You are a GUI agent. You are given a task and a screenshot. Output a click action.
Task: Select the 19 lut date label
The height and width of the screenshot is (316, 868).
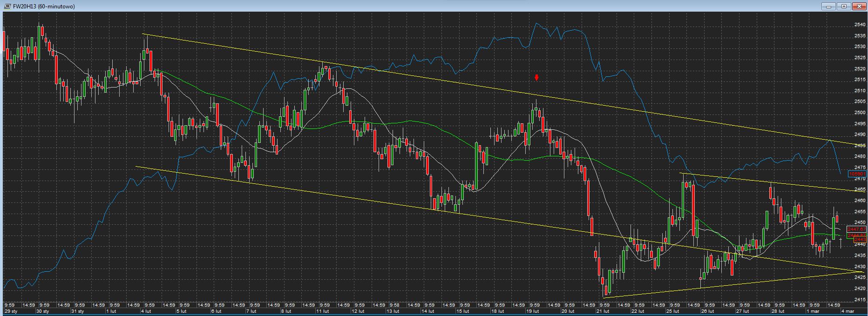(533, 311)
